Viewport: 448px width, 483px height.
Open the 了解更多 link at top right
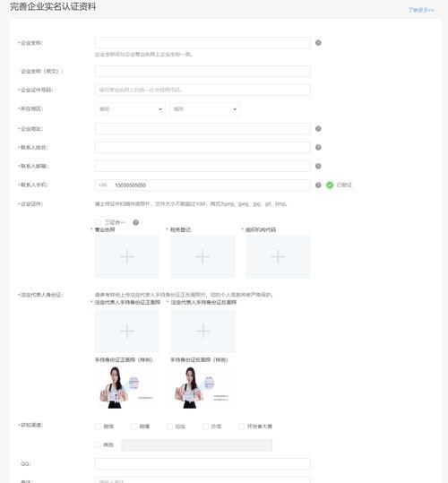tap(421, 10)
